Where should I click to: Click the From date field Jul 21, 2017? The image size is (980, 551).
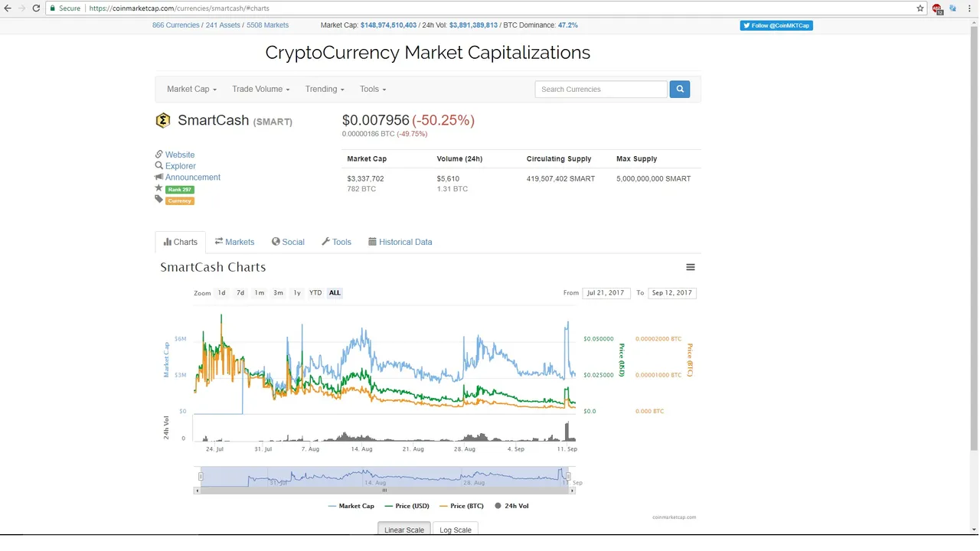click(x=606, y=293)
